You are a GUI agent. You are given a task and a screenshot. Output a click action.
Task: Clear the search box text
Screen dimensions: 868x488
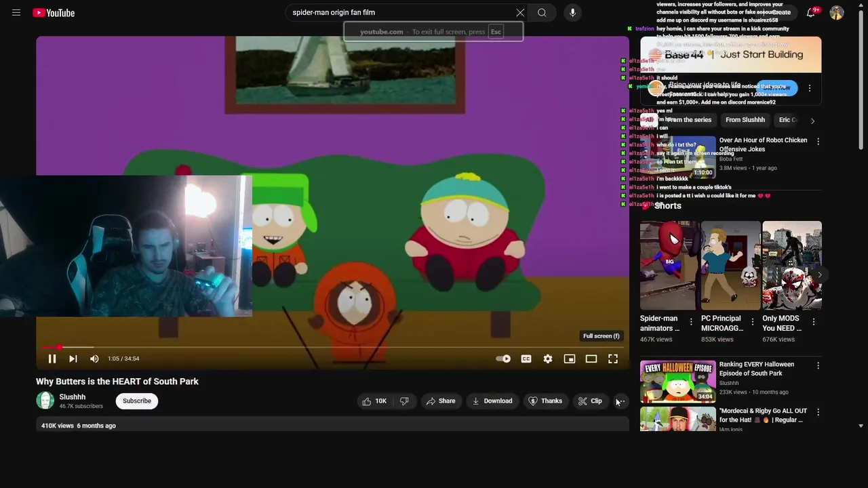(x=520, y=13)
